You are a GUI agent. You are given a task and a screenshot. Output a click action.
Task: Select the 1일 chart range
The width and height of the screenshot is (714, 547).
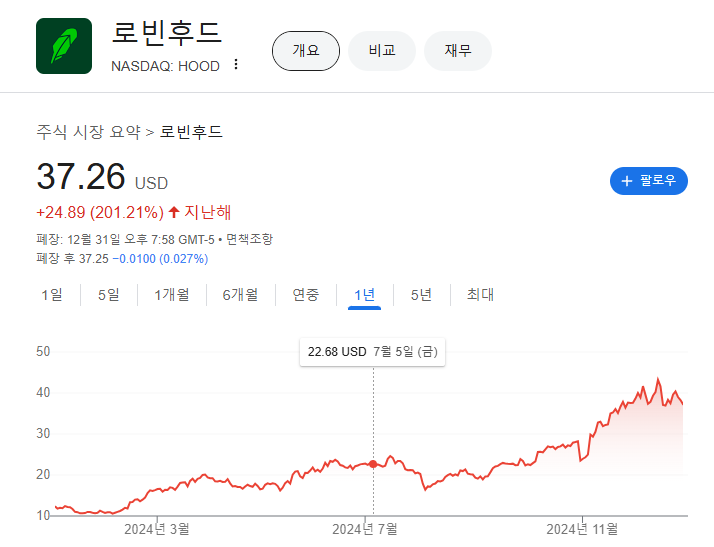[52, 295]
